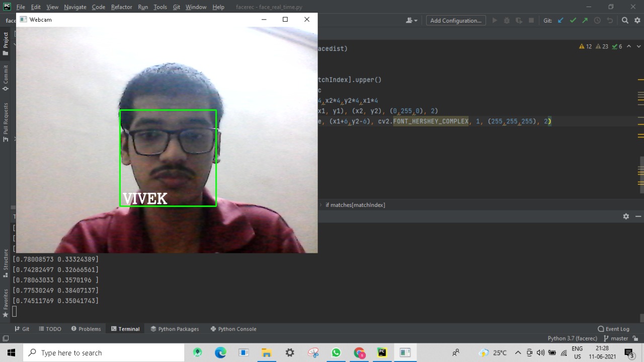This screenshot has height=362, width=644.
Task: Click breadcrumb 'if matches[matchIndex]'
Action: pyautogui.click(x=355, y=205)
